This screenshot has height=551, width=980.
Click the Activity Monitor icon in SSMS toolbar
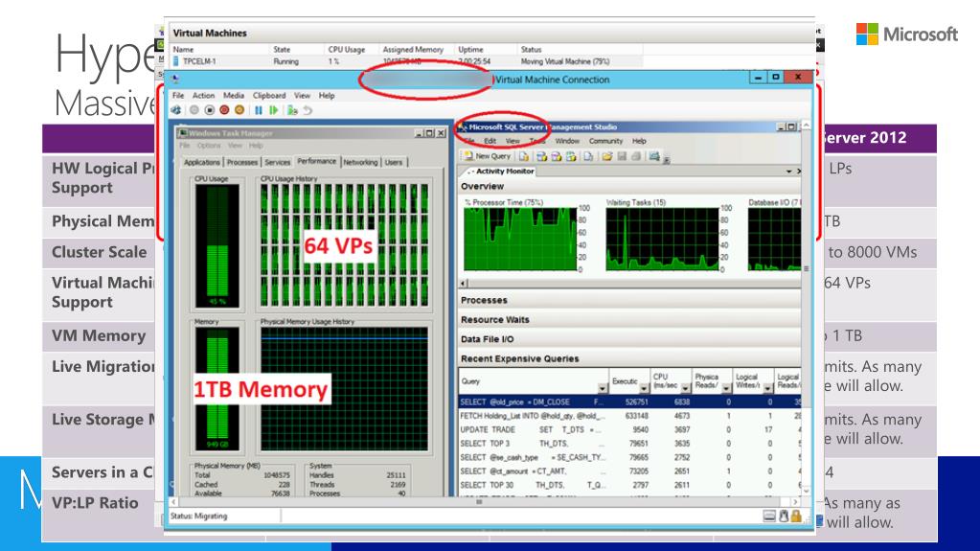[654, 156]
